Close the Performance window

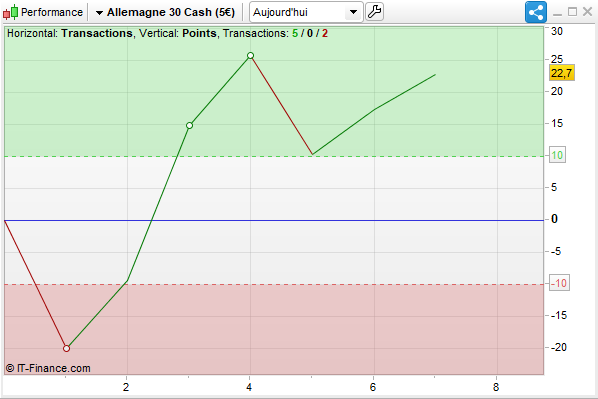[x=587, y=12]
